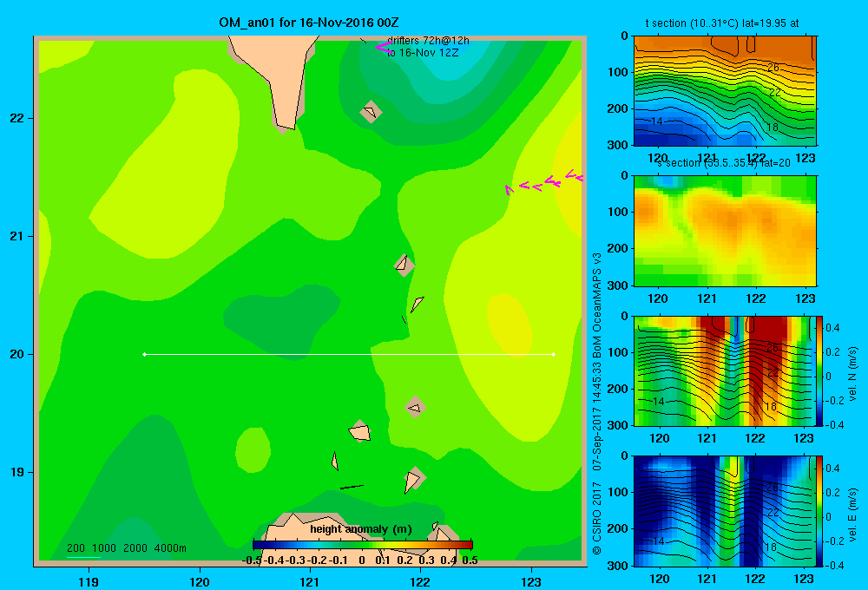Image resolution: width=868 pixels, height=590 pixels.
Task: Click the north velocity section plot
Action: 725,370
